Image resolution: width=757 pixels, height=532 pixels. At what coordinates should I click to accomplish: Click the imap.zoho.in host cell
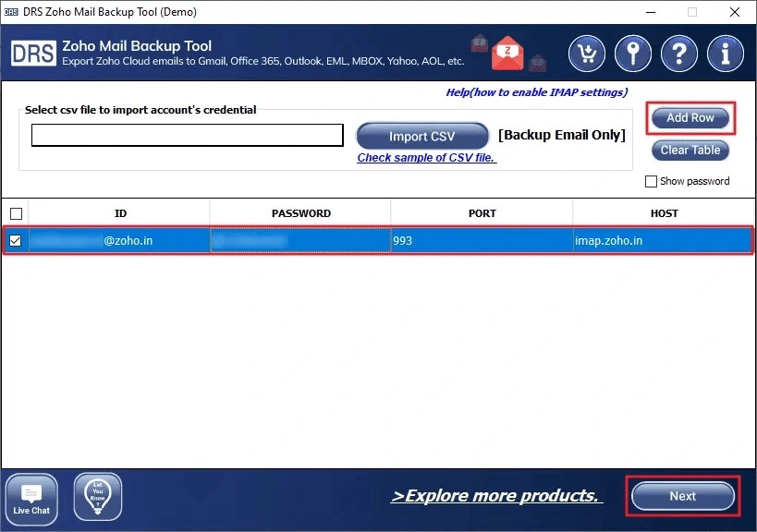(x=663, y=240)
